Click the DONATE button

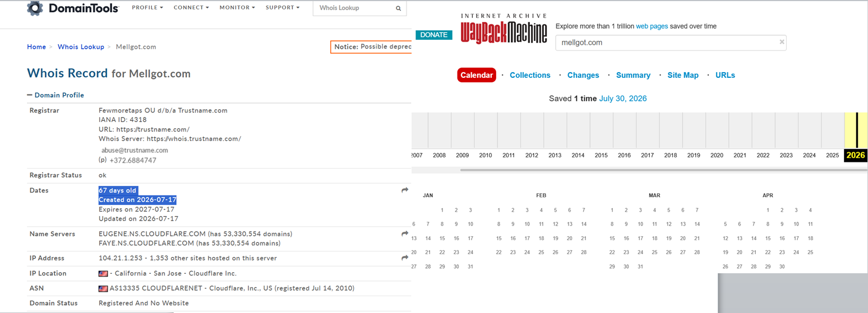click(434, 35)
